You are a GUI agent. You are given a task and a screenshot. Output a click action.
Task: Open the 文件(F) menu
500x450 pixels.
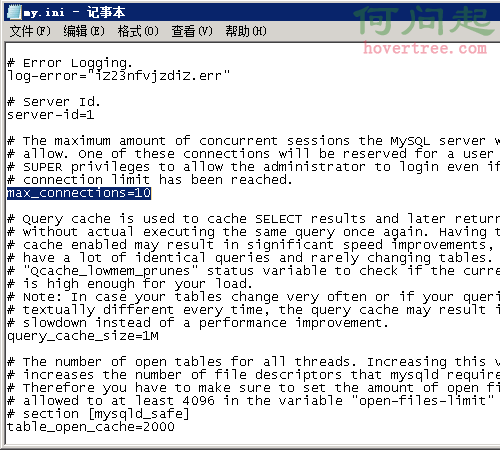point(30,31)
